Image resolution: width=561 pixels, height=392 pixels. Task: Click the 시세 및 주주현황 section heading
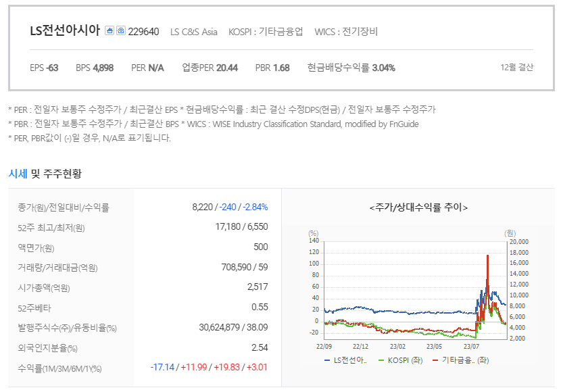point(45,174)
